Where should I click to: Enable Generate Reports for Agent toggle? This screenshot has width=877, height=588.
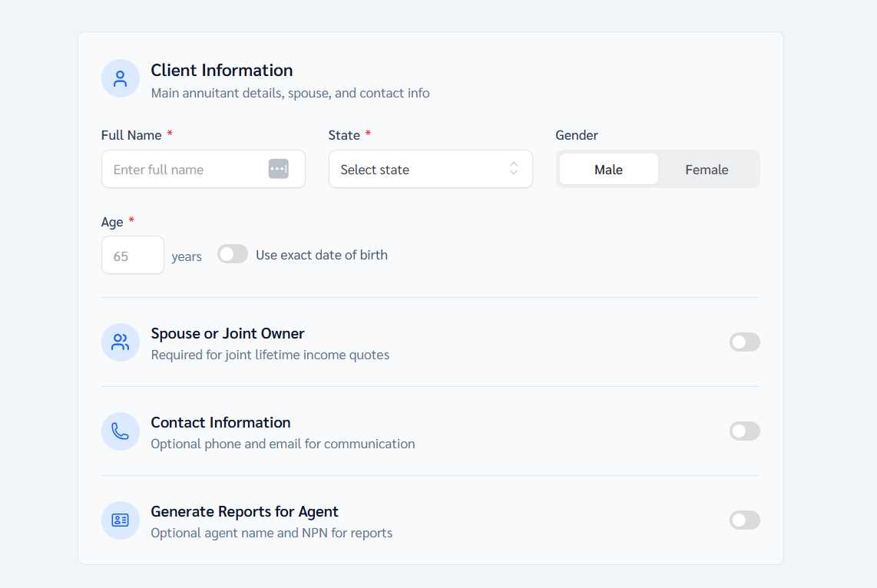744,520
